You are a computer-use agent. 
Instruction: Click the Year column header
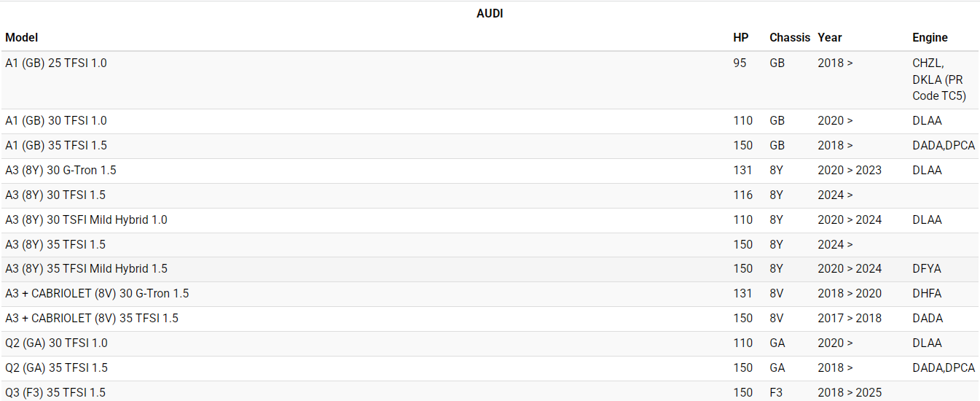click(829, 37)
